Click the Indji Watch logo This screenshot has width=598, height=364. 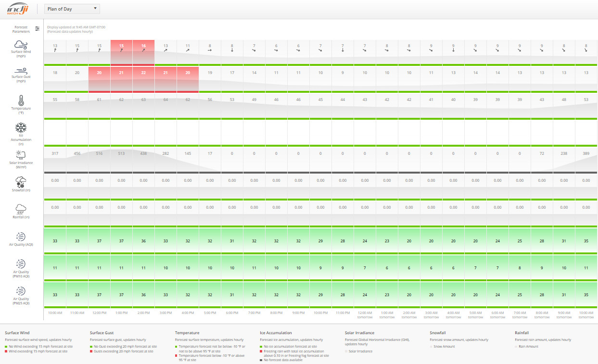click(x=19, y=8)
